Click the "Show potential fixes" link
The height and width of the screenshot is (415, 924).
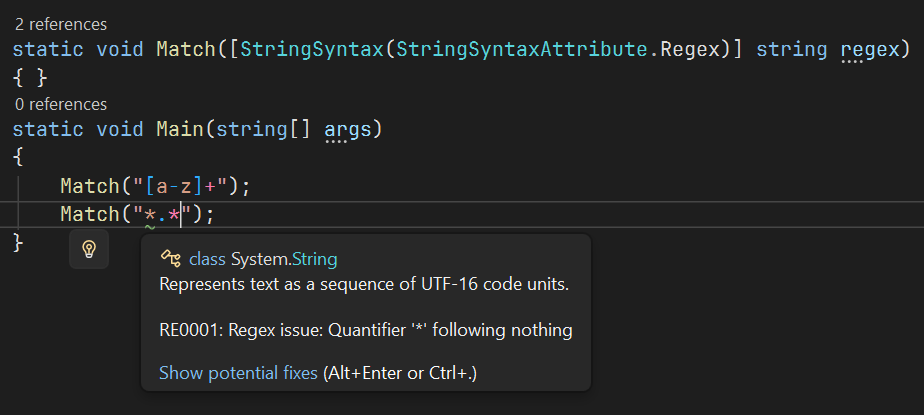pos(238,373)
